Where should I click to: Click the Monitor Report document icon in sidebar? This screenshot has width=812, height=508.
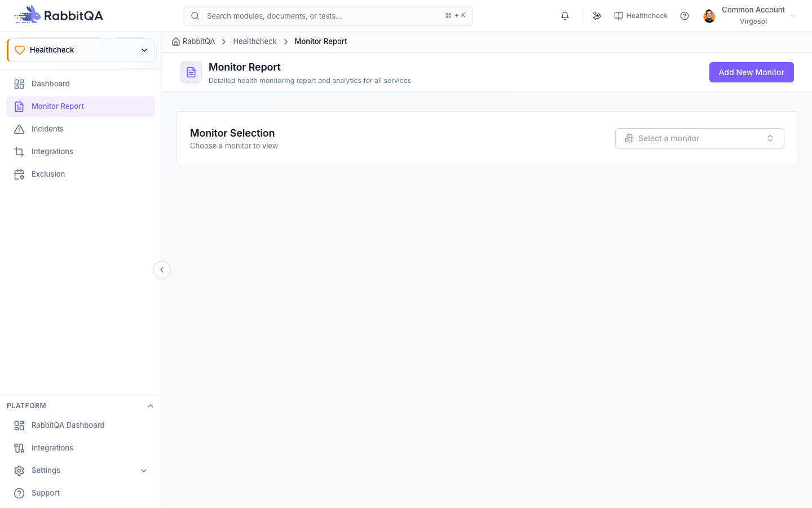(x=19, y=107)
